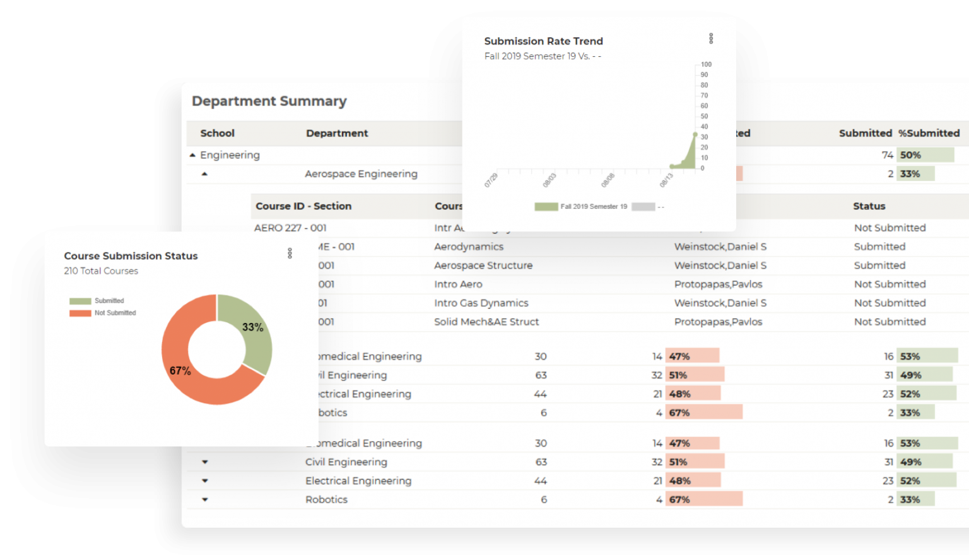Collapse the Engineering school row
Viewport: 969px width, 560px height.
pyautogui.click(x=192, y=155)
